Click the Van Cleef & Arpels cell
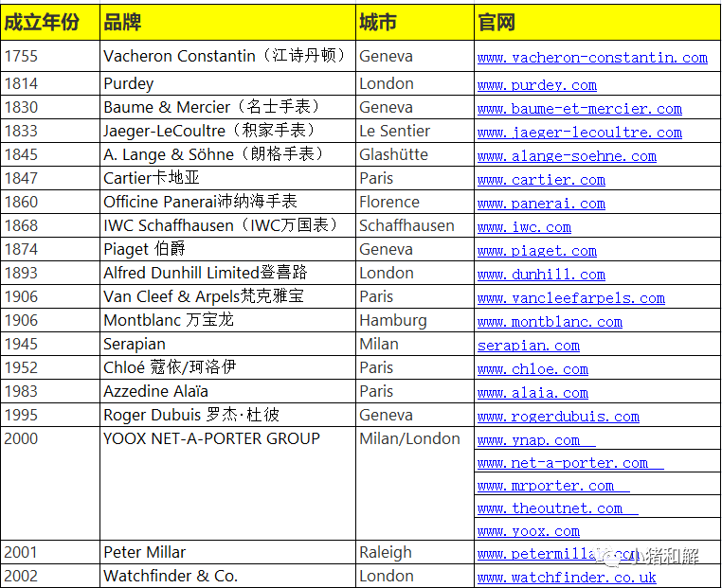 click(x=228, y=296)
